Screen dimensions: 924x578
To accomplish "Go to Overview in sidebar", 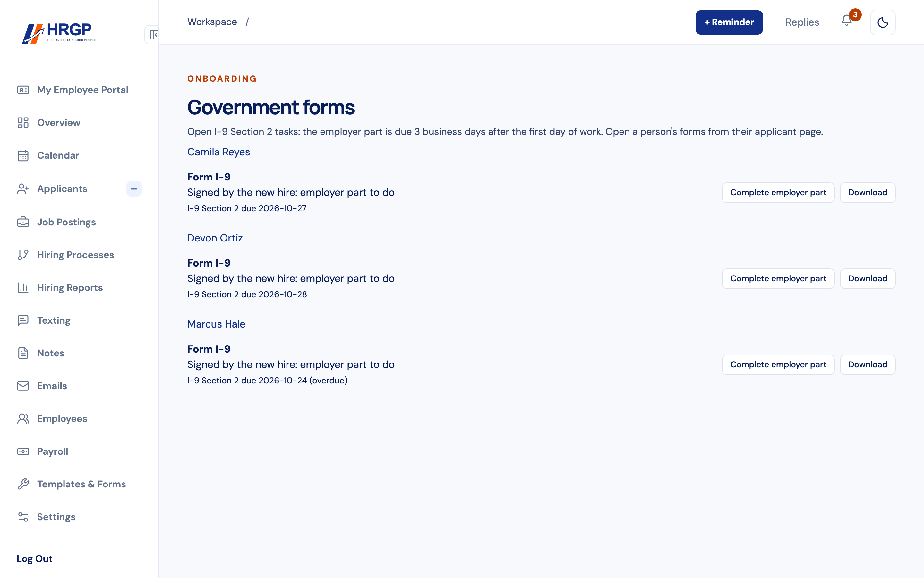I will tap(79, 123).
